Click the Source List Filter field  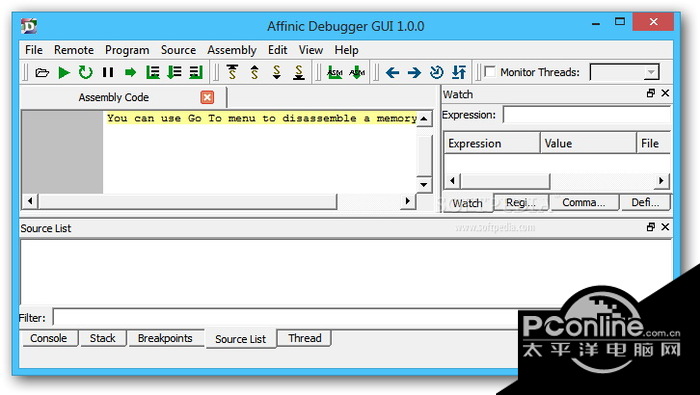[x=286, y=318]
